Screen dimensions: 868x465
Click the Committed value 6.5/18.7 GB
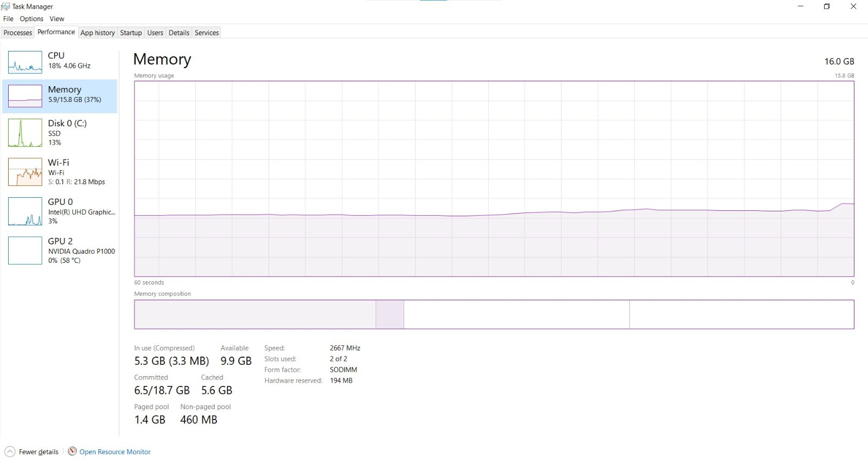point(162,390)
